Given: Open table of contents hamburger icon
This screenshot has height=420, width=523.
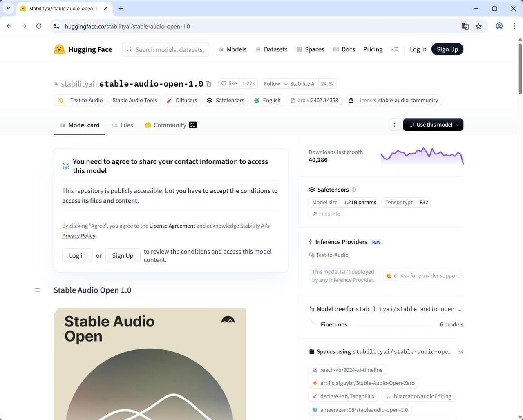Looking at the screenshot, I should coord(38,290).
